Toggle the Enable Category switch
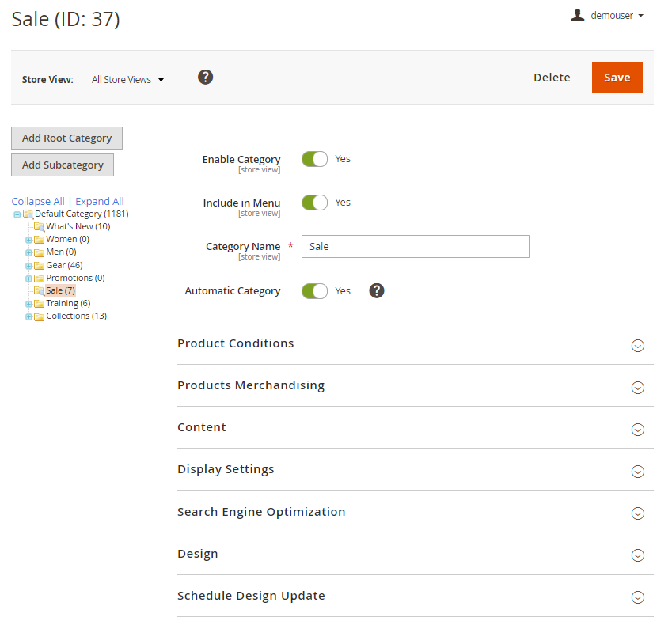 pos(314,159)
